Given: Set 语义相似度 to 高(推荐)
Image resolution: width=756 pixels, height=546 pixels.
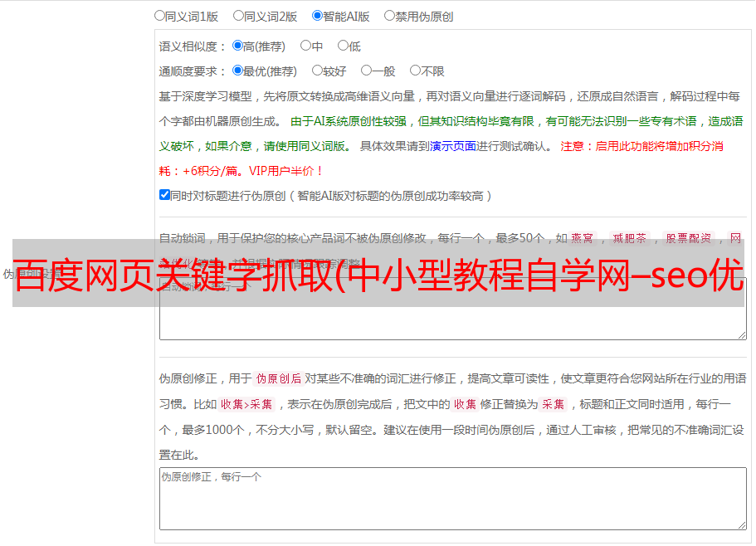Looking at the screenshot, I should [237, 46].
